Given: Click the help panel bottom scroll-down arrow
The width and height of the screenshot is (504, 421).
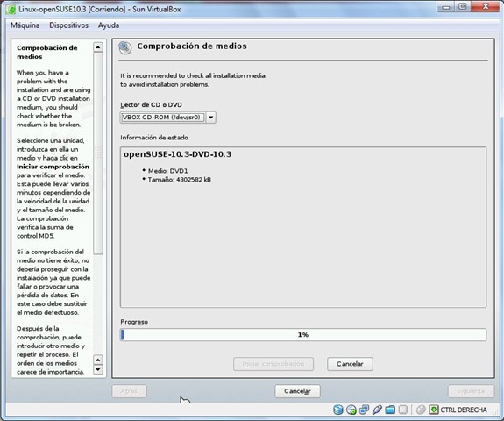Looking at the screenshot, I should (x=98, y=370).
